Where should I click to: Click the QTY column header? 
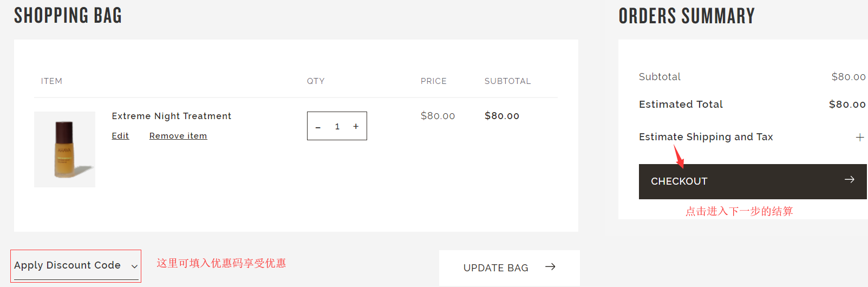coord(316,81)
